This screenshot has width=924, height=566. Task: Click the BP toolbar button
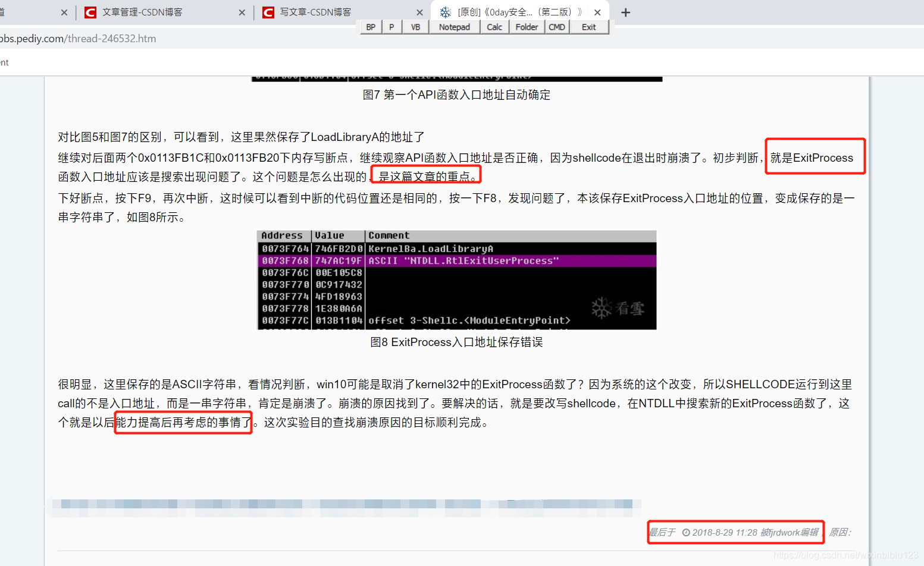(371, 27)
